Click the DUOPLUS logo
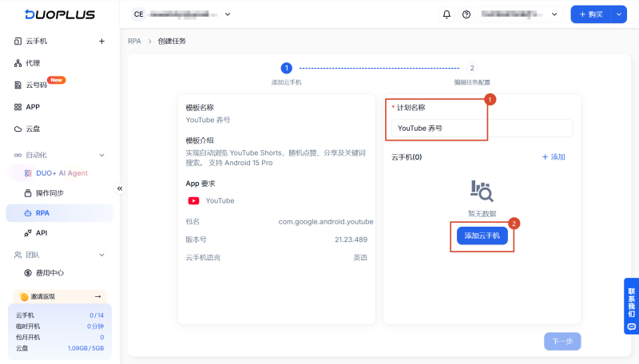The height and width of the screenshot is (364, 639). click(x=60, y=14)
